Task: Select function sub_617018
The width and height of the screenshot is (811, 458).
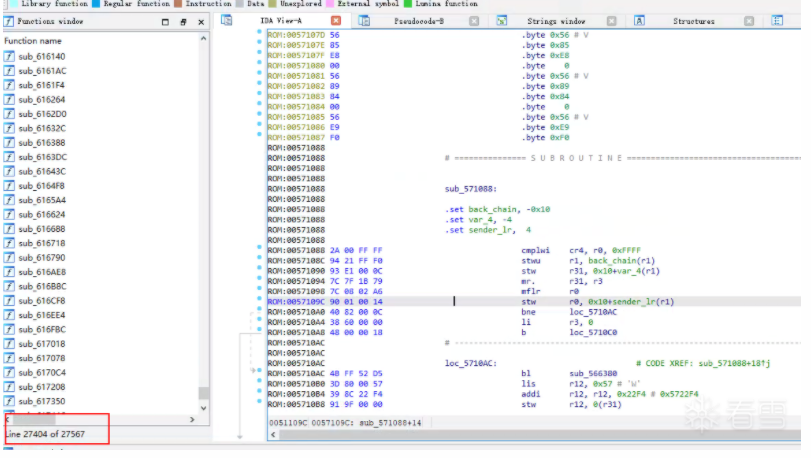Action: (42, 344)
